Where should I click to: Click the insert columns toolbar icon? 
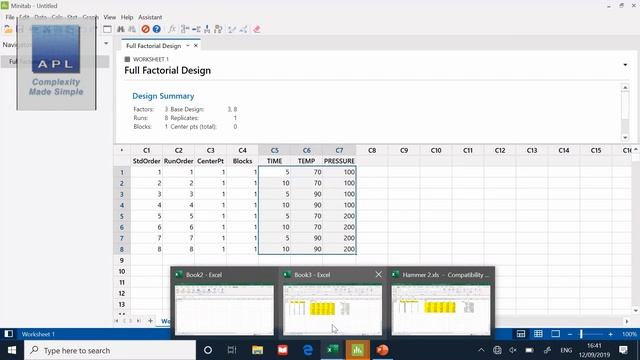coord(207,29)
